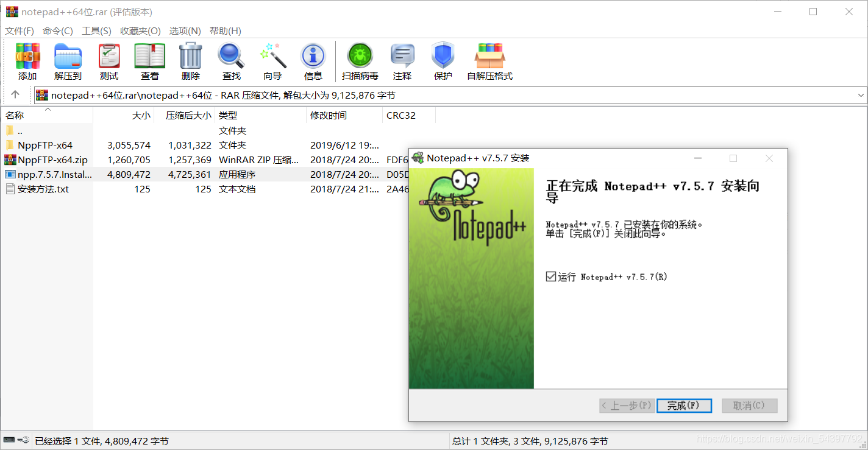
Task: Click the 上一步(P) back button
Action: (x=627, y=406)
